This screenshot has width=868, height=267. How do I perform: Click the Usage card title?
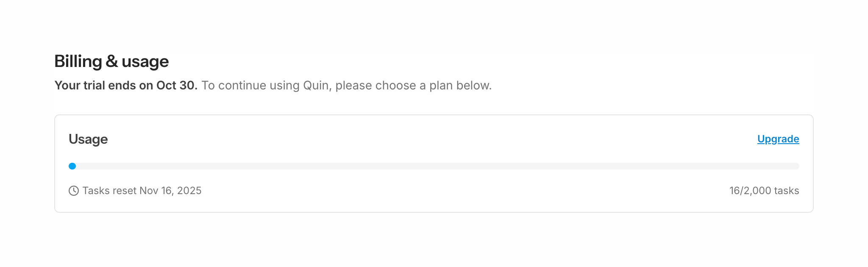coord(88,139)
